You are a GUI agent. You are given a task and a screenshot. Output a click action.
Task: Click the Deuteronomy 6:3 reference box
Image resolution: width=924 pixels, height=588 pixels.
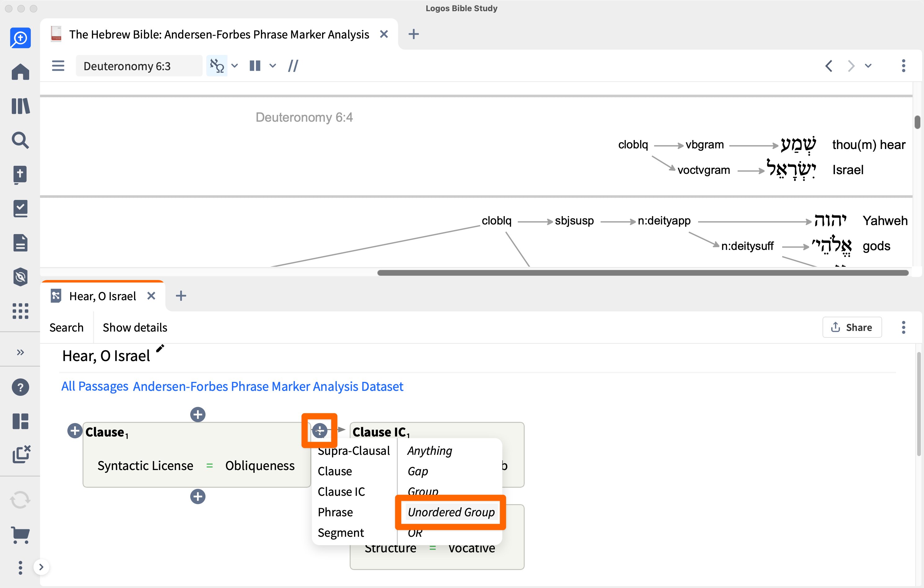[x=139, y=66]
